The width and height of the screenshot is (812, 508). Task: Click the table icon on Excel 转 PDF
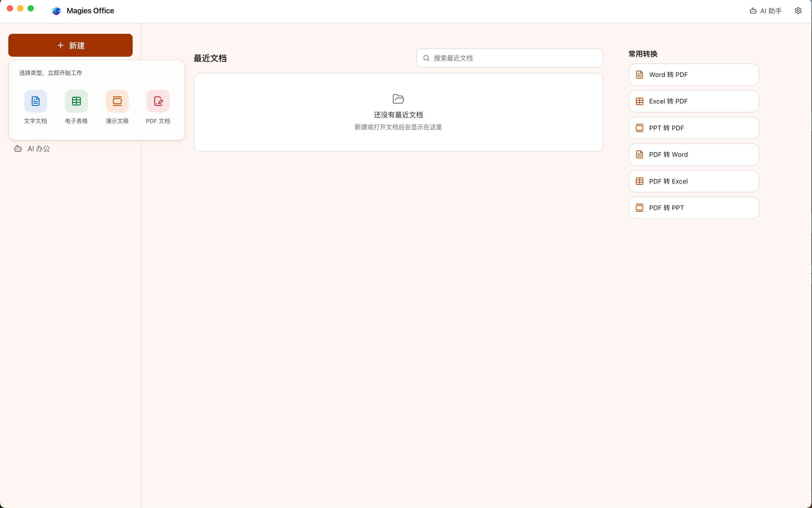(x=640, y=101)
